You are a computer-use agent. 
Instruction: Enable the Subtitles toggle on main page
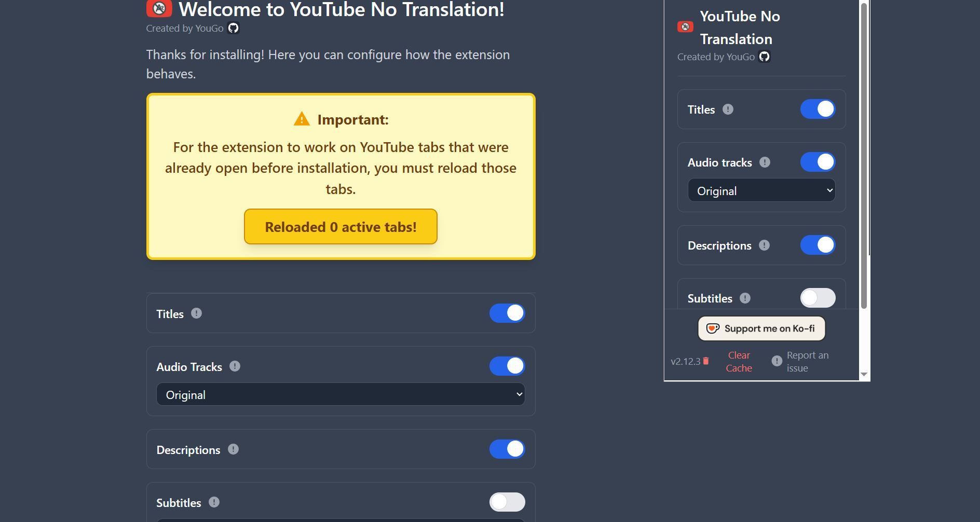[x=507, y=502]
